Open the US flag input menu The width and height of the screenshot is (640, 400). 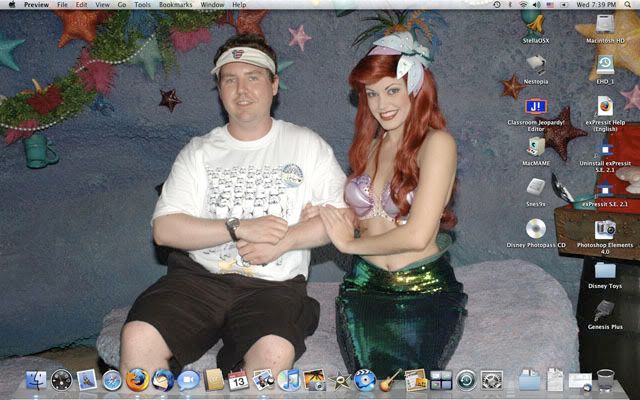(550, 5)
